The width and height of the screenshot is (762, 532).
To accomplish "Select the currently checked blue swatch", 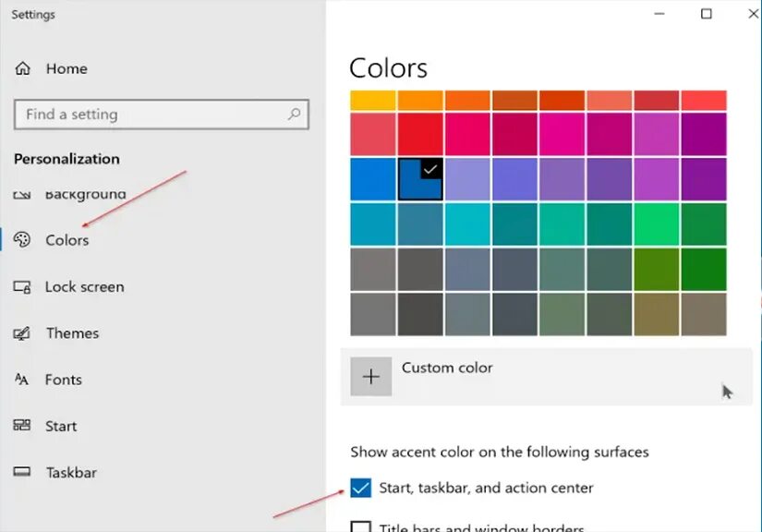I will 420,179.
